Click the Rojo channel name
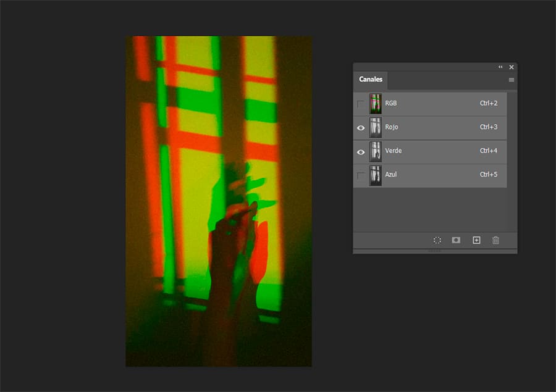 click(x=392, y=127)
